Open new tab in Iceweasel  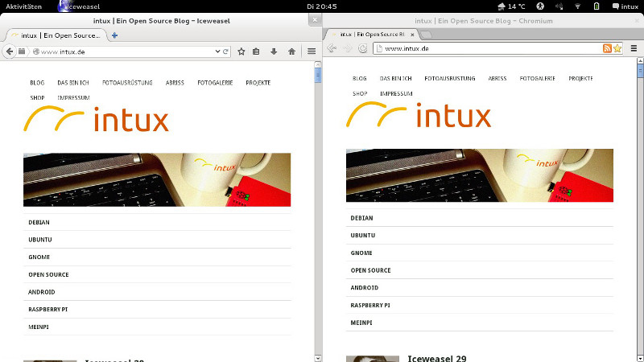coord(114,35)
